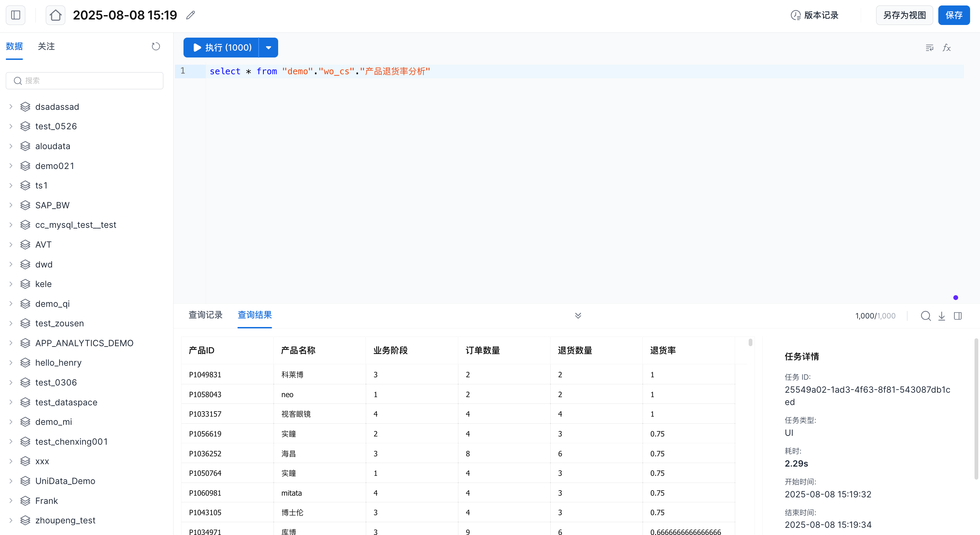Open the execute button dropdown arrow
Image resolution: width=980 pixels, height=535 pixels.
269,48
